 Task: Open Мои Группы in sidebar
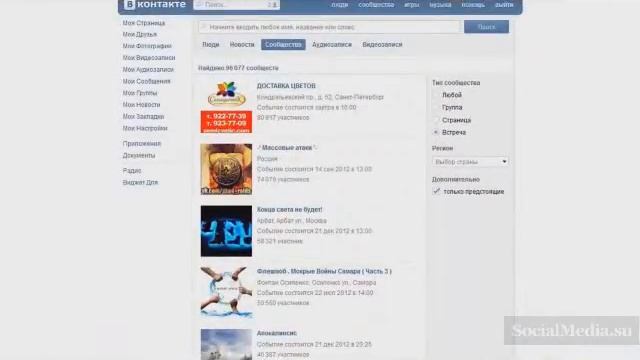[140, 93]
